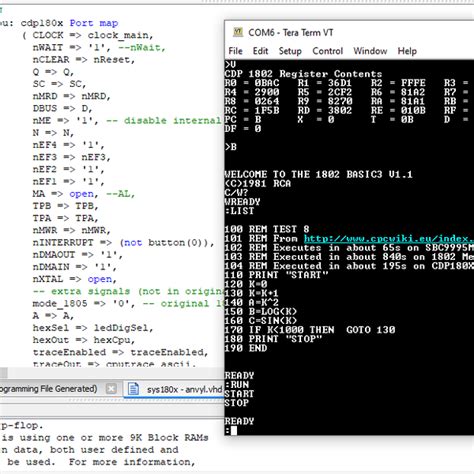The width and height of the screenshot is (474, 474).
Task: Close the Programming File Generated tab
Action: [111, 389]
